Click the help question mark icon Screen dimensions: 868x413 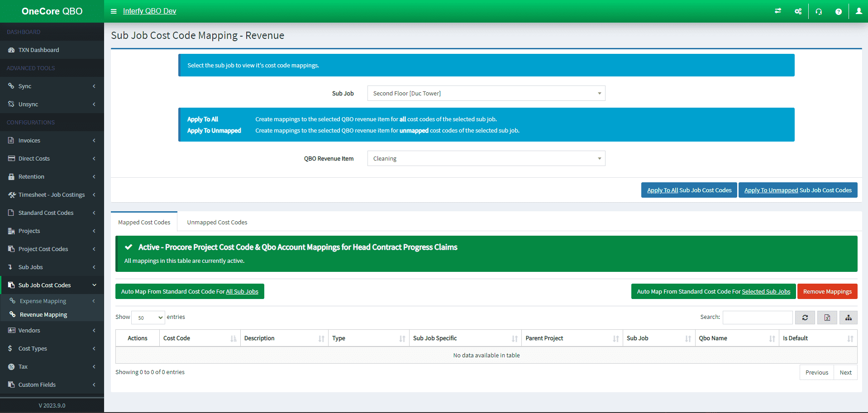click(839, 11)
